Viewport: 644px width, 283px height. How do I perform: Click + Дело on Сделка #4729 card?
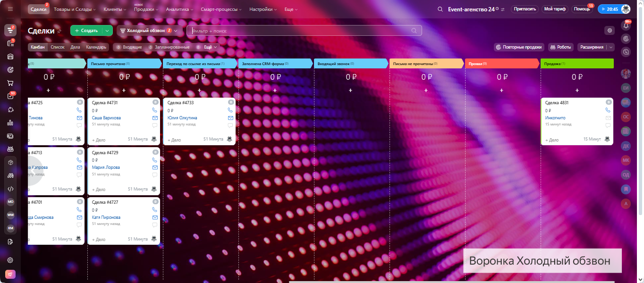point(99,190)
